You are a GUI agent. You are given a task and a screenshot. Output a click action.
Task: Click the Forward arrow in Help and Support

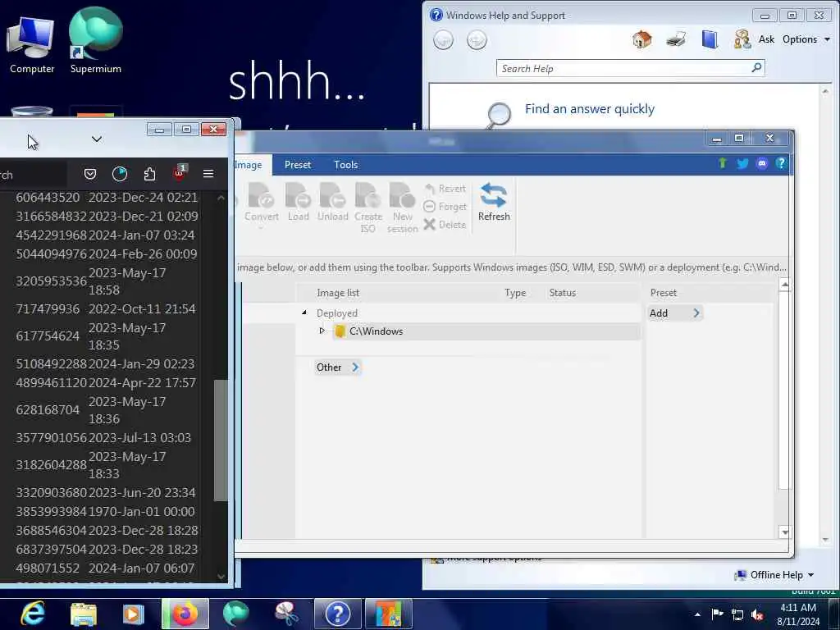tap(477, 39)
